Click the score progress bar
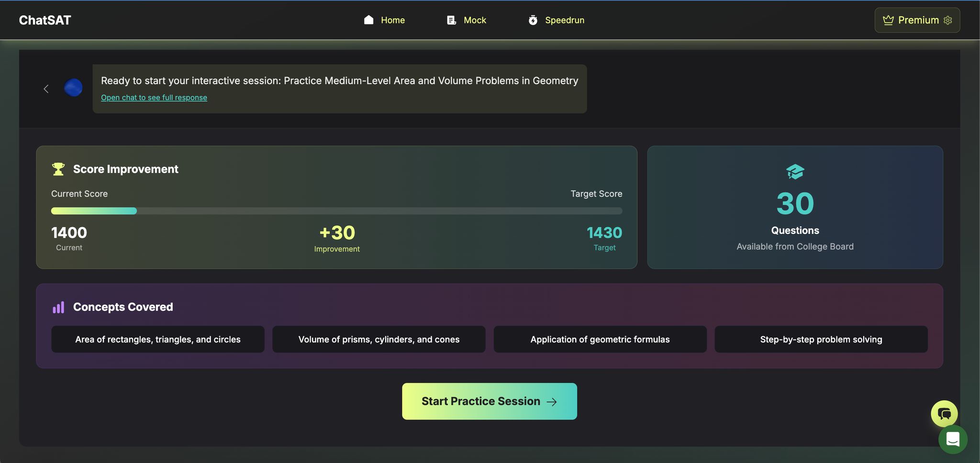 click(336, 211)
